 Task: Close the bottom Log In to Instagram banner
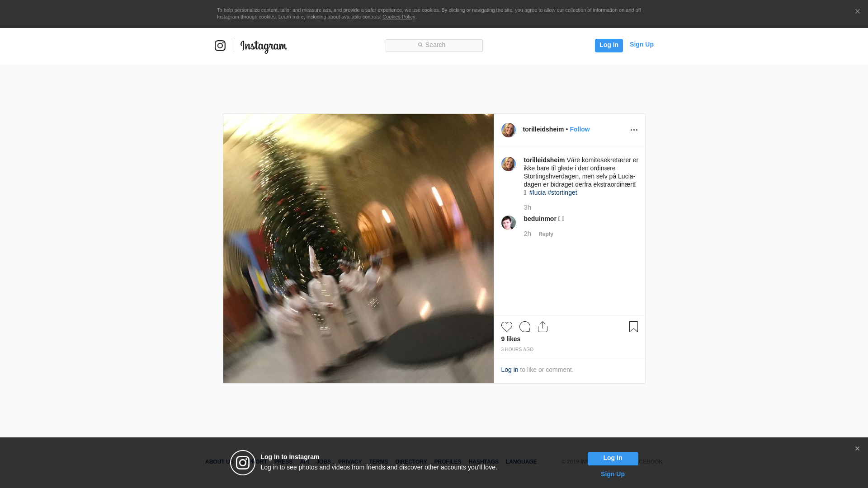point(857,449)
